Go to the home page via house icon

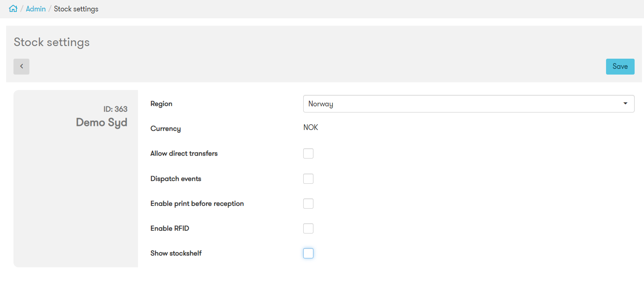coord(13,9)
